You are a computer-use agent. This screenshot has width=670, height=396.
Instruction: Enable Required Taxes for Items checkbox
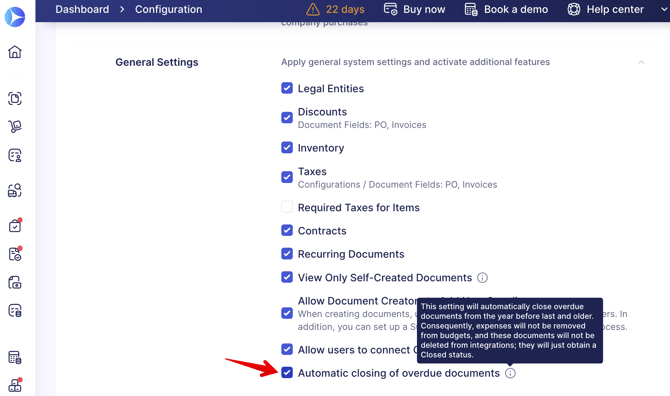[287, 207]
